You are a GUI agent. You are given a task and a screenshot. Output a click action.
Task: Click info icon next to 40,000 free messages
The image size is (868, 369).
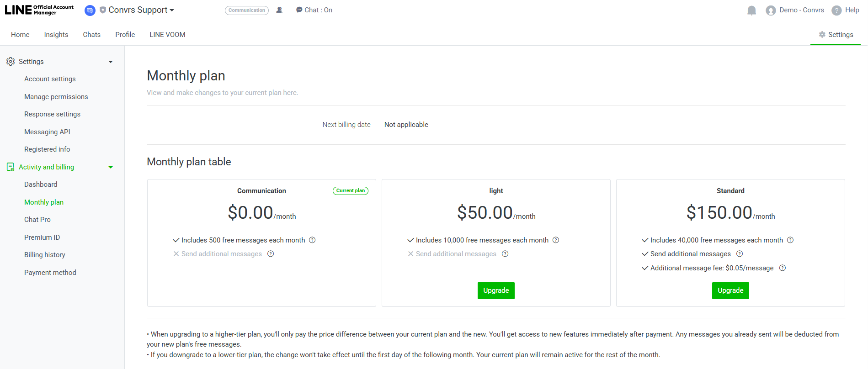click(x=790, y=240)
